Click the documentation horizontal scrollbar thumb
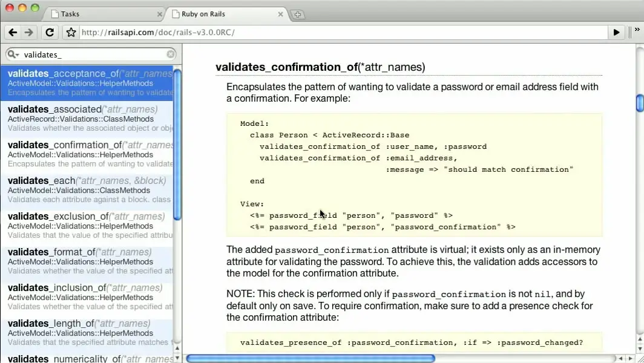Screen dimensions: 644x363 (x=310, y=359)
